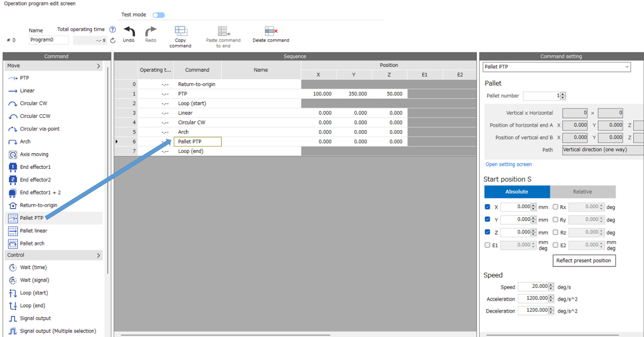Toggle the Test mode switch
Image resolution: width=644 pixels, height=337 pixels.
click(158, 15)
